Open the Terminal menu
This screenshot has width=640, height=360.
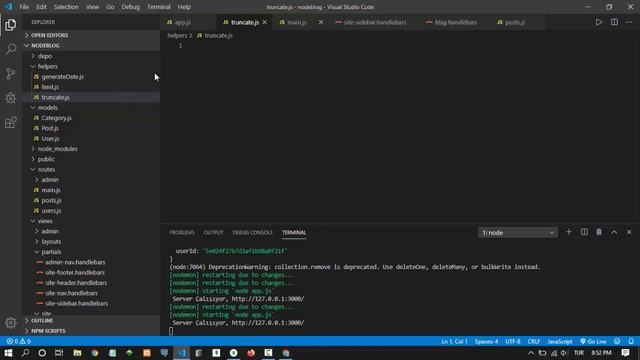pos(159,7)
